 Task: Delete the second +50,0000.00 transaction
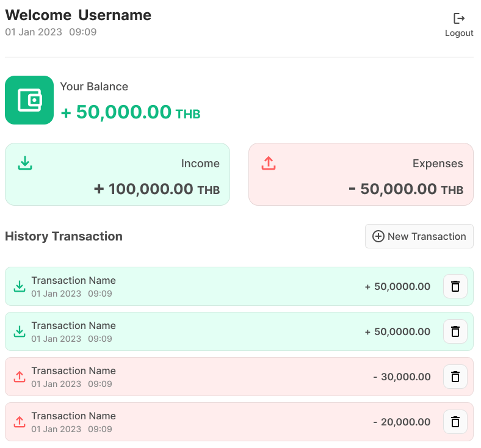tap(455, 331)
